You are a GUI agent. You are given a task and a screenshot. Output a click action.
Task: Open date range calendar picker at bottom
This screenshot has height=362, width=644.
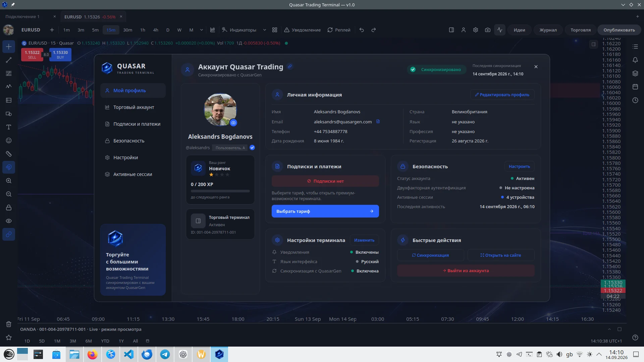tap(148, 341)
